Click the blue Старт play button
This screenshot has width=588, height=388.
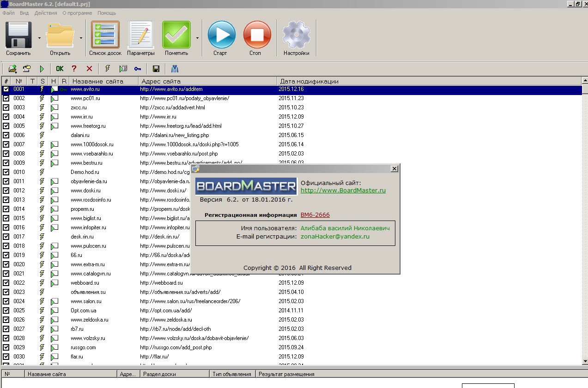coord(220,39)
